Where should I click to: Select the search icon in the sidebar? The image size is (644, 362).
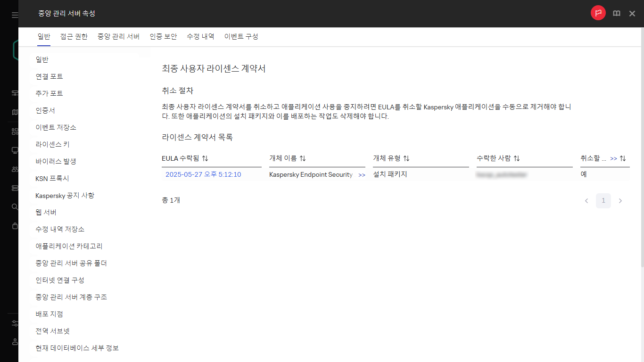[14, 206]
